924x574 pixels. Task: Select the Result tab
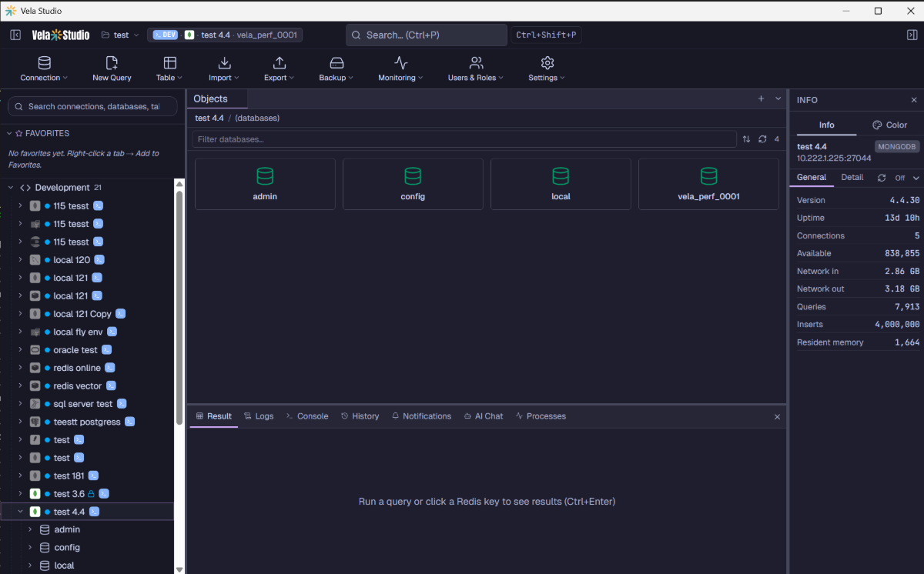tap(214, 416)
